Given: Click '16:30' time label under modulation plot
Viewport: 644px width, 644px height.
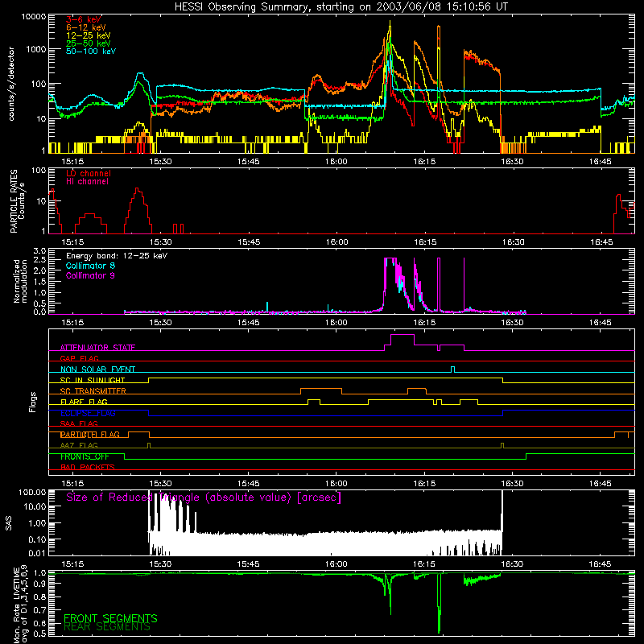Looking at the screenshot, I should pyautogui.click(x=513, y=323).
